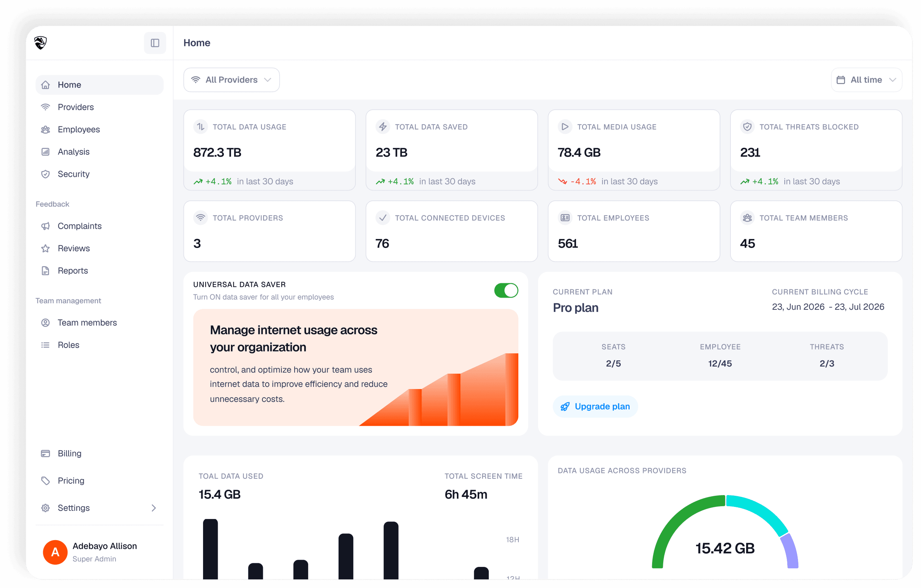This screenshot has width=921, height=588.
Task: Click Adebayo Allison profile name
Action: 105,546
